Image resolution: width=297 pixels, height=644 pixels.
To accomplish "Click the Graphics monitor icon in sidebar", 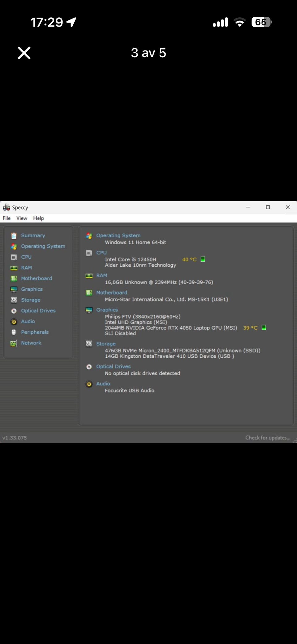I will pos(14,289).
